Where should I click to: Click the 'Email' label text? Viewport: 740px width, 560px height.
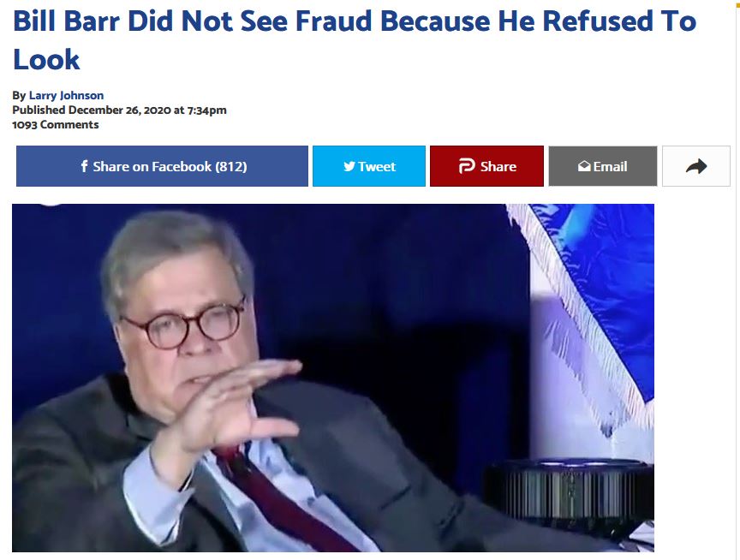[610, 166]
